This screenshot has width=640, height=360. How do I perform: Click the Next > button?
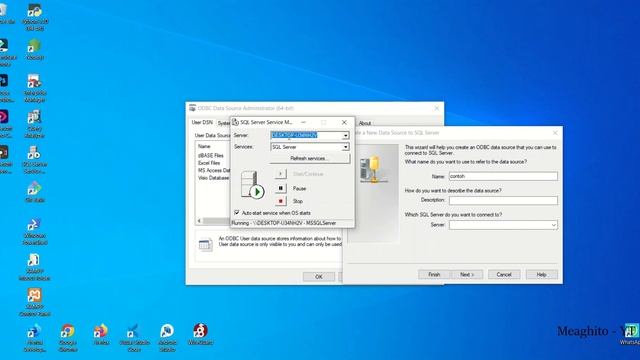coord(467,275)
